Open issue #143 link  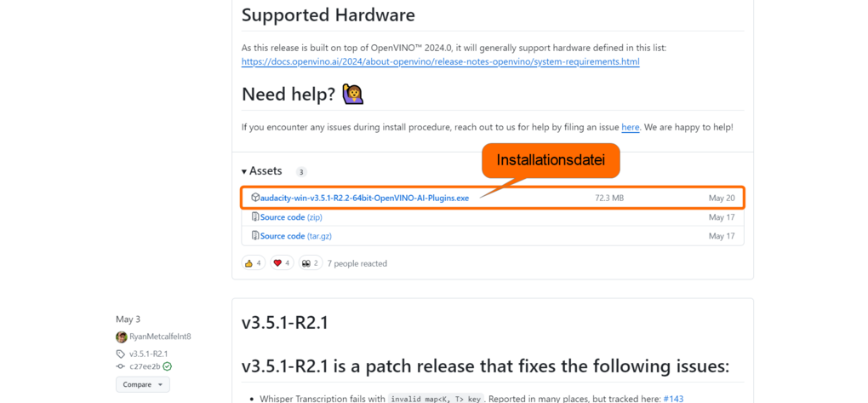click(673, 399)
